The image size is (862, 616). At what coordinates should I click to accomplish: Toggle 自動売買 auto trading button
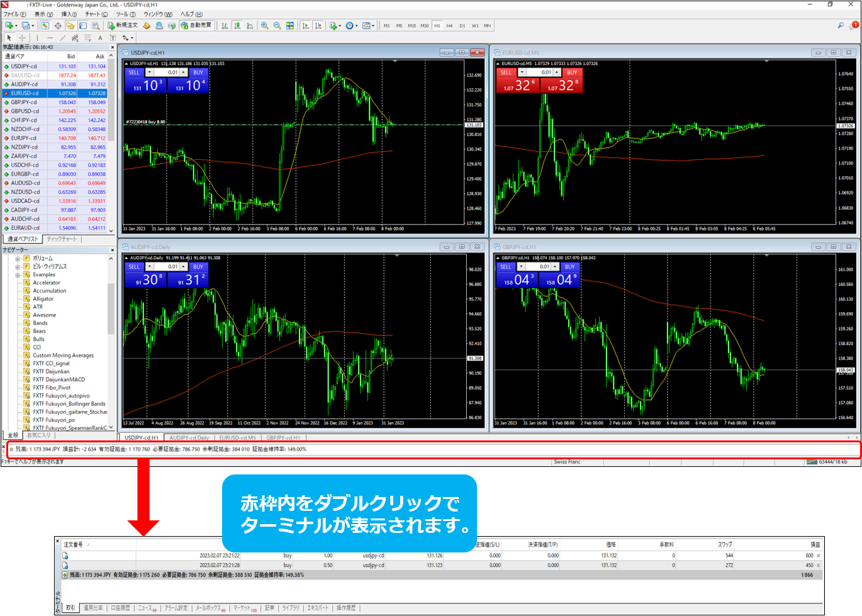point(196,26)
